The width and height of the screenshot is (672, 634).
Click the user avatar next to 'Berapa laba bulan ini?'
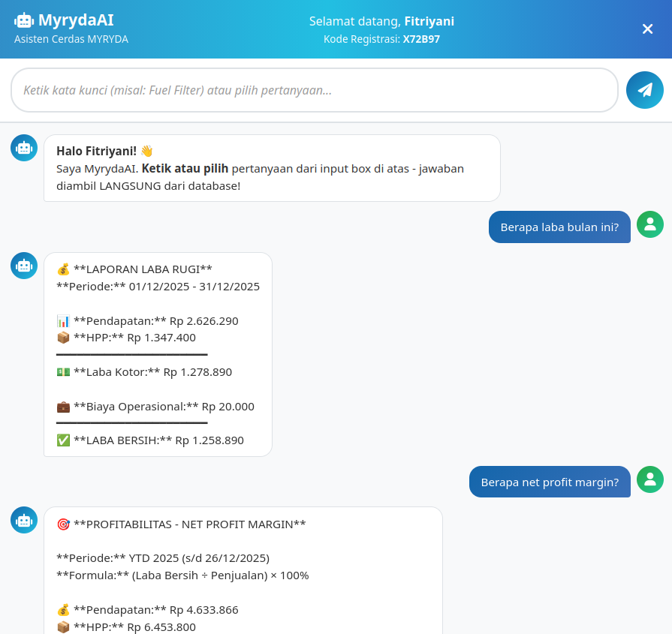coord(649,224)
